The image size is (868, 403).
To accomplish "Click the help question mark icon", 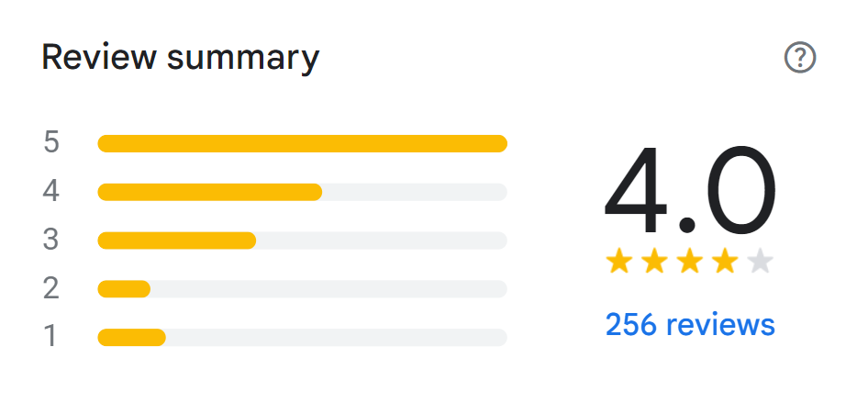I will [800, 59].
